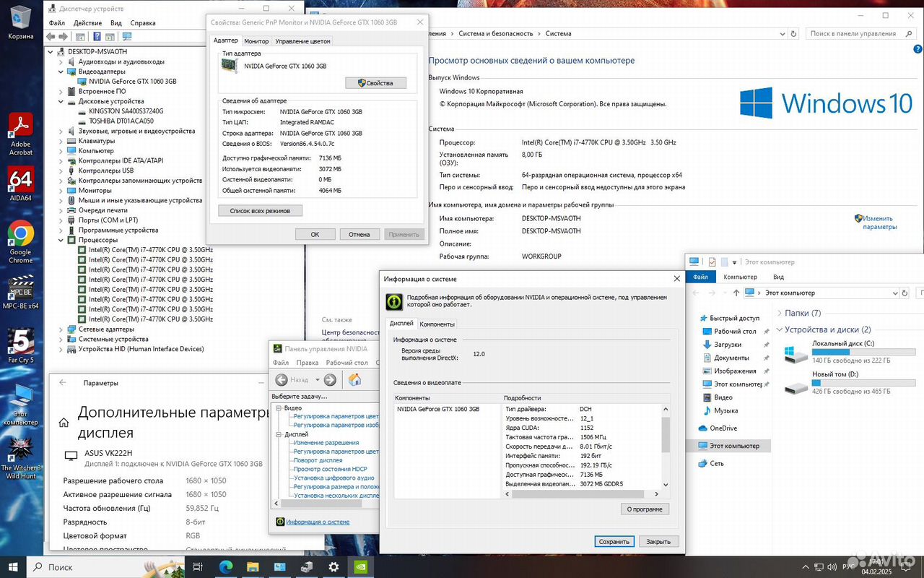This screenshot has width=924, height=578.
Task: Click the Home icon in NVIDIA Control Panel toolbar
Action: click(x=354, y=379)
